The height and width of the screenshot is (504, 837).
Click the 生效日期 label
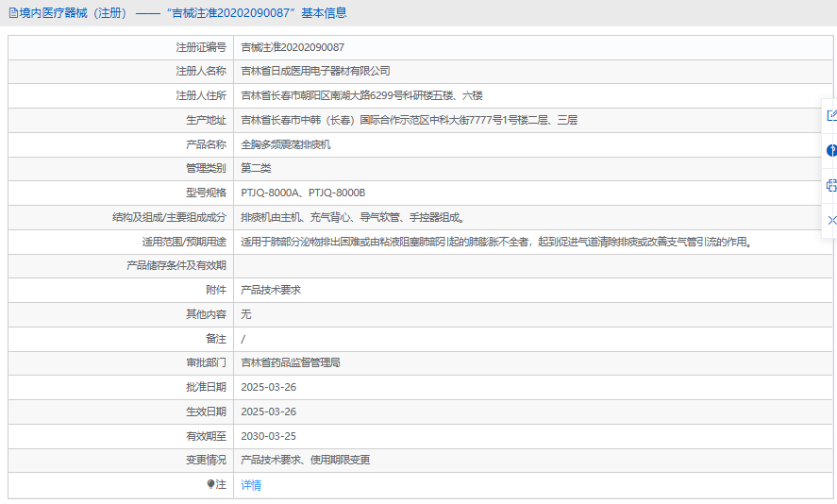[206, 412]
